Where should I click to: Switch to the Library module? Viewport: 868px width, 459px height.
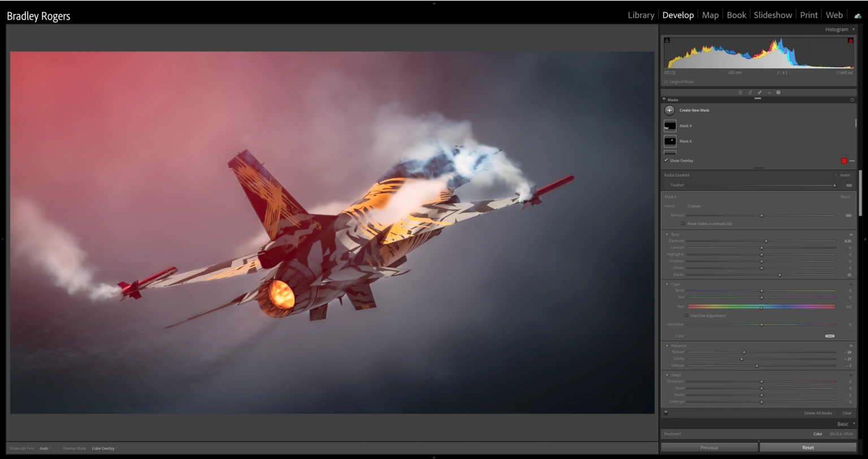coord(641,15)
